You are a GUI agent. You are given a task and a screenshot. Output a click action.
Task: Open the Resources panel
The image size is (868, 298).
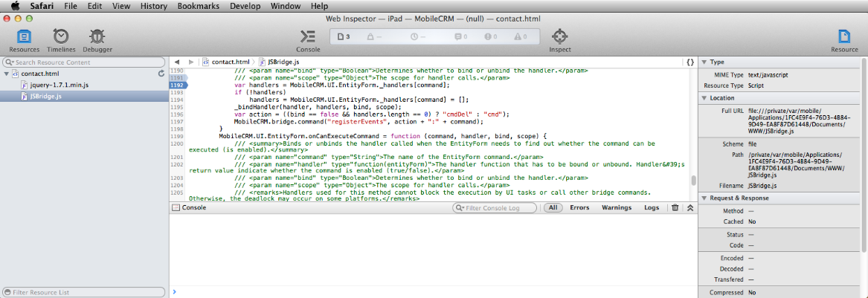24,39
